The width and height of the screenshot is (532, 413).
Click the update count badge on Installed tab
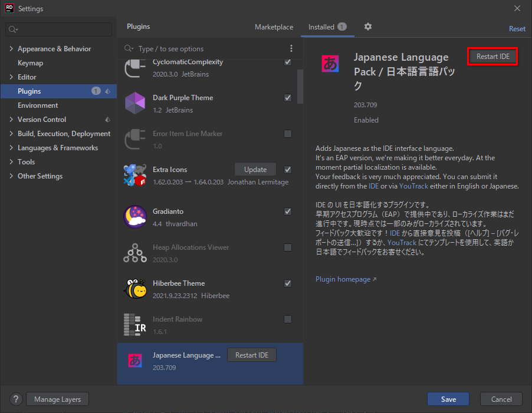pyautogui.click(x=342, y=27)
